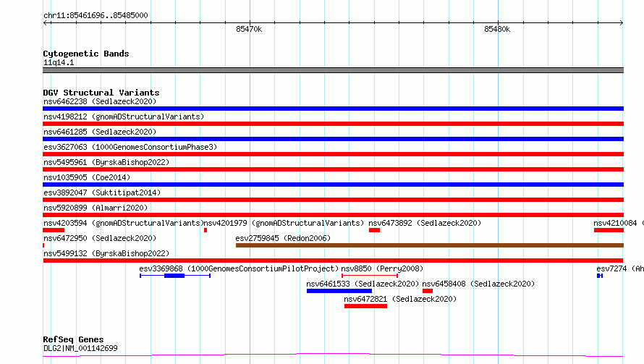Select the brown bar for esv2759845
The height and width of the screenshot is (364, 644).
[x=430, y=245]
